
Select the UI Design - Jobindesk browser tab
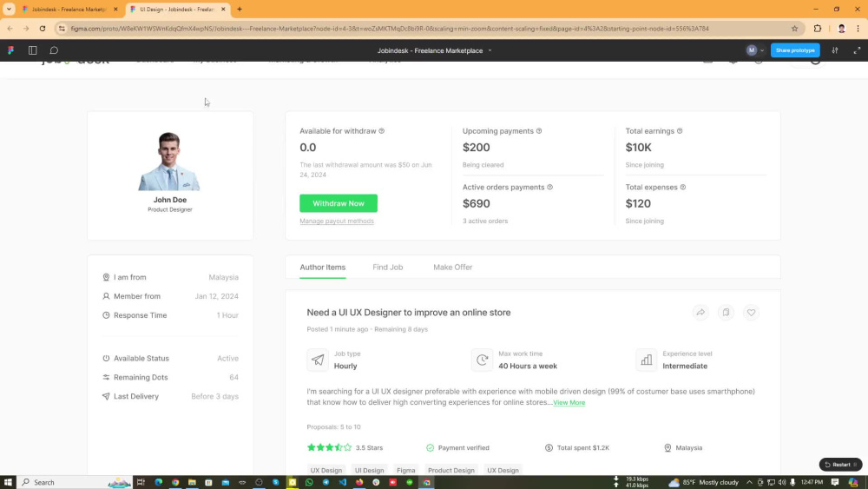(x=176, y=10)
